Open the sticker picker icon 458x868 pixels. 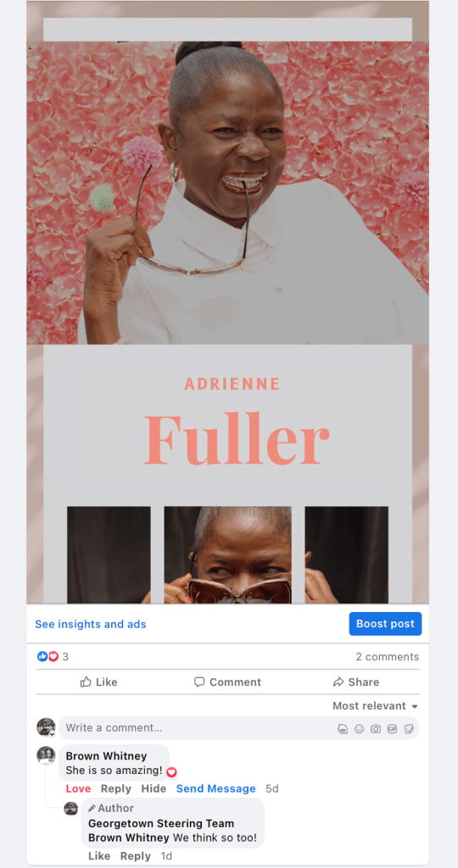pyautogui.click(x=409, y=728)
